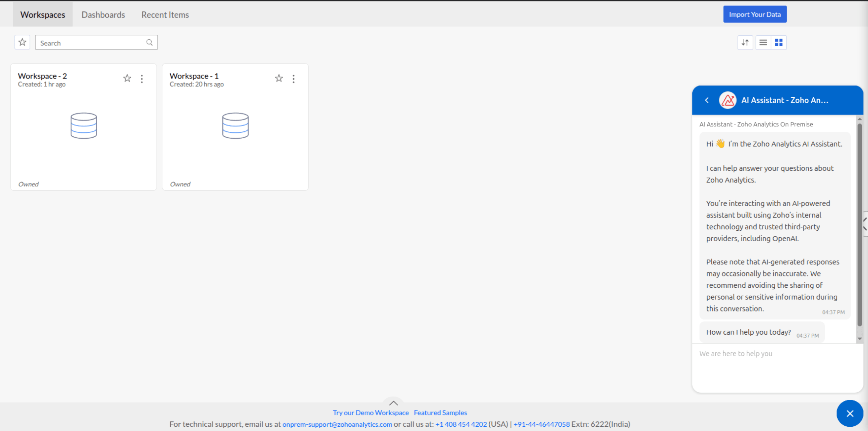
Task: Click the onprem-support@zohoanalytics.com email link
Action: [x=337, y=424]
